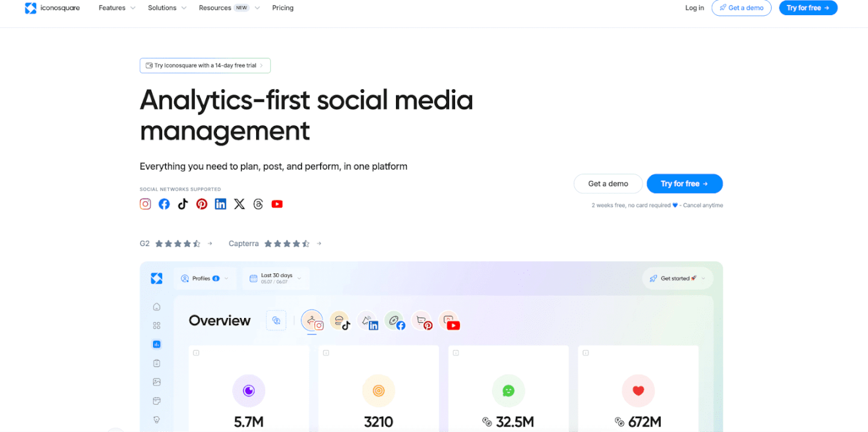The image size is (868, 432).
Task: Click the YouTube supported network icon
Action: coord(277,204)
